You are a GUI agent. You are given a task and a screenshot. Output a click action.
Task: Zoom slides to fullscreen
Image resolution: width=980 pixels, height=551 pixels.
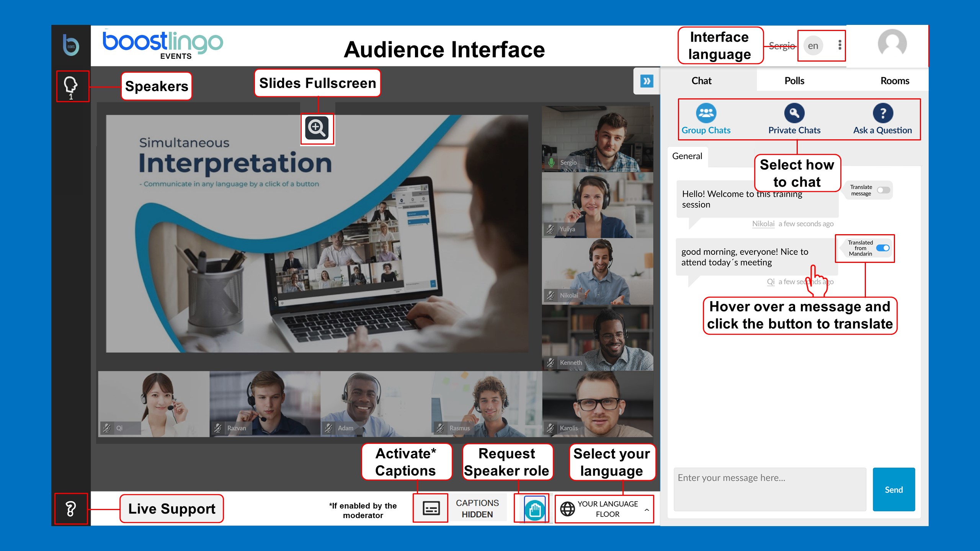pyautogui.click(x=317, y=128)
